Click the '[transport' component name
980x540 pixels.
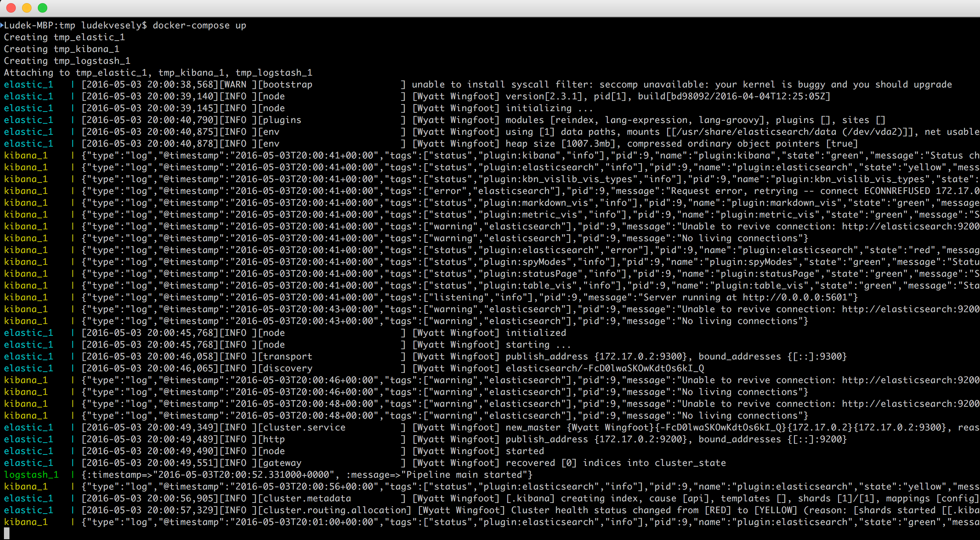[x=285, y=357]
